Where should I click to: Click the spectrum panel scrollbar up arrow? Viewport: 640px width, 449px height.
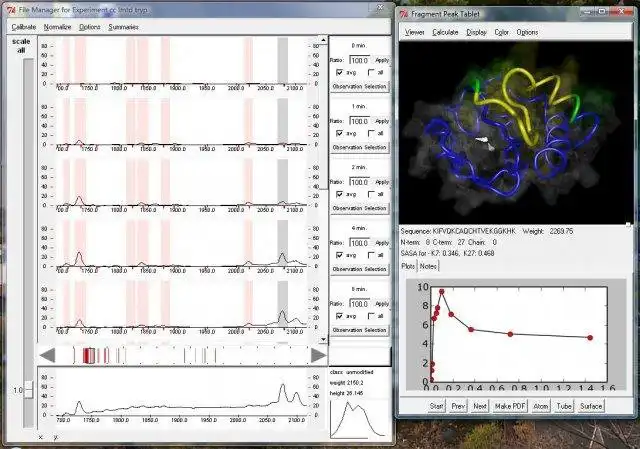coord(323,40)
